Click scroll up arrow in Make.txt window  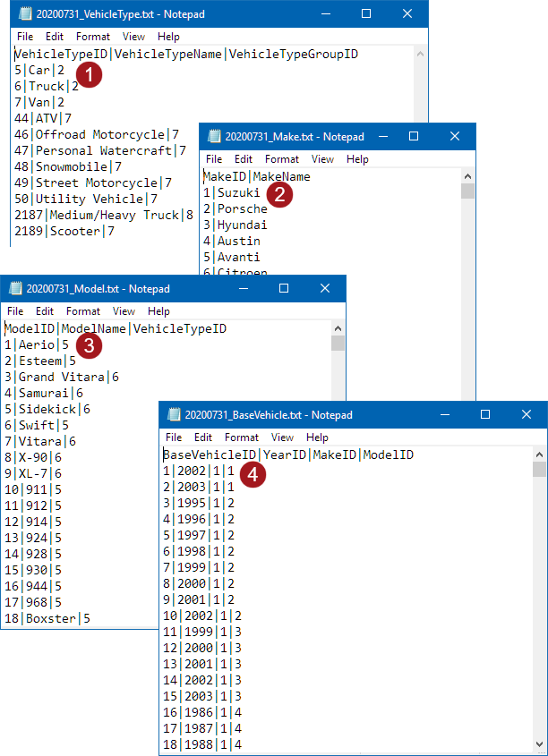click(x=467, y=176)
